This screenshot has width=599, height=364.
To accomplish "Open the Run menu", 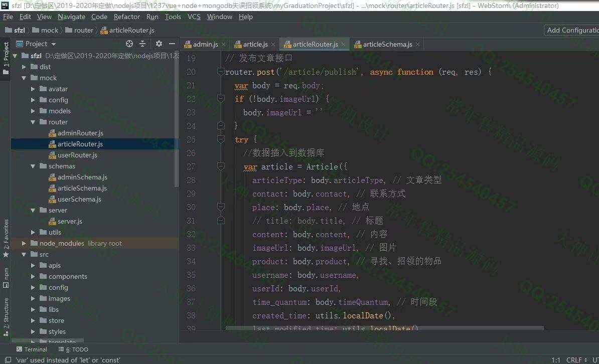I will 153,17.
